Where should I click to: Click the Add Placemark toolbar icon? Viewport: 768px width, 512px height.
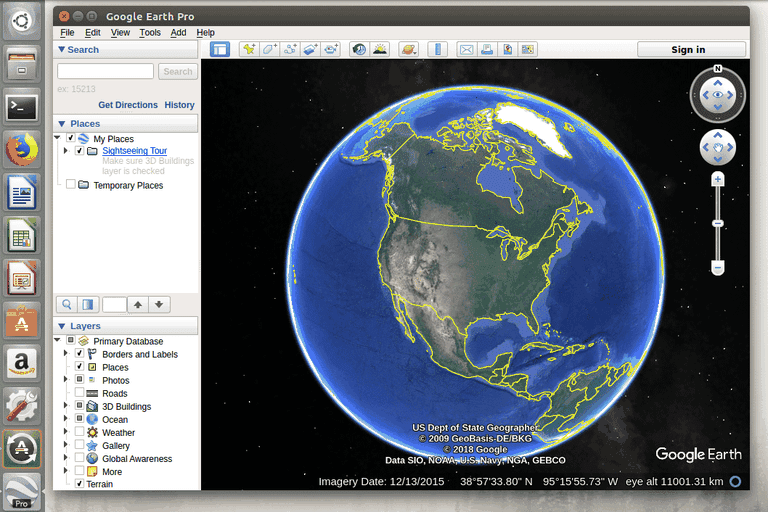[x=249, y=49]
